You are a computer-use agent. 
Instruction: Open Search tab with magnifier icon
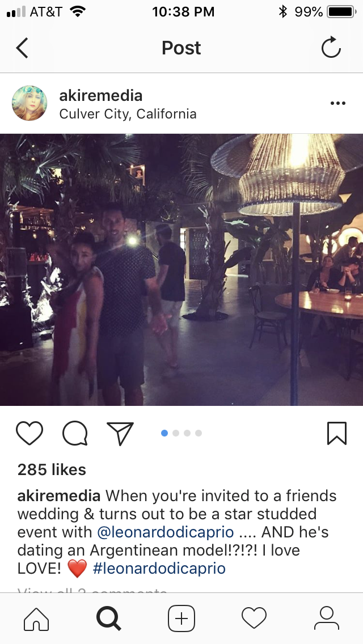pyautogui.click(x=108, y=618)
